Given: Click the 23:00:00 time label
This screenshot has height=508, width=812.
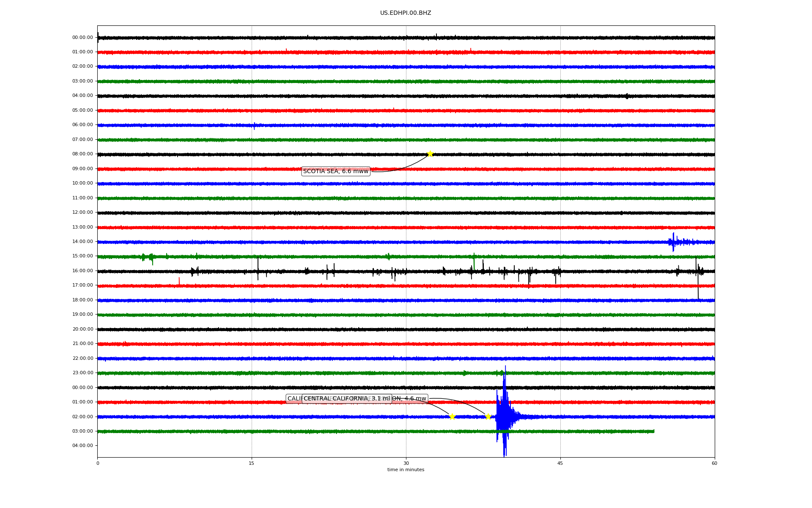Looking at the screenshot, I should [82, 373].
